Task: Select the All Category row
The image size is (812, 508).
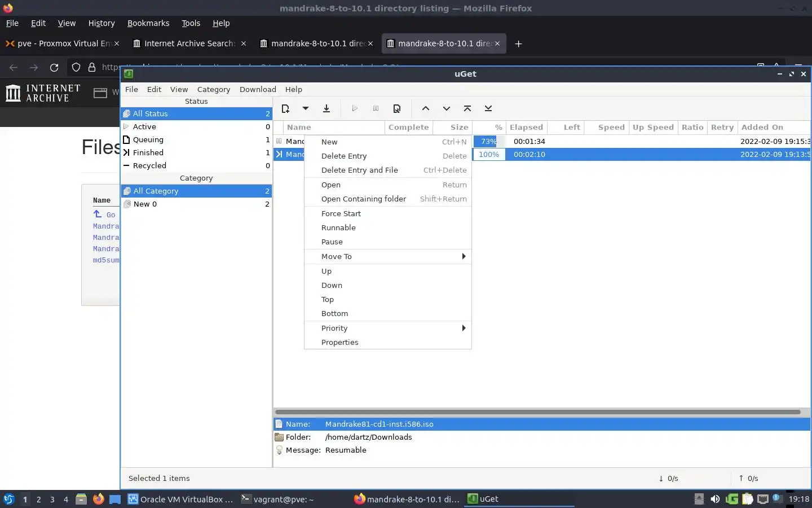Action: click(196, 191)
